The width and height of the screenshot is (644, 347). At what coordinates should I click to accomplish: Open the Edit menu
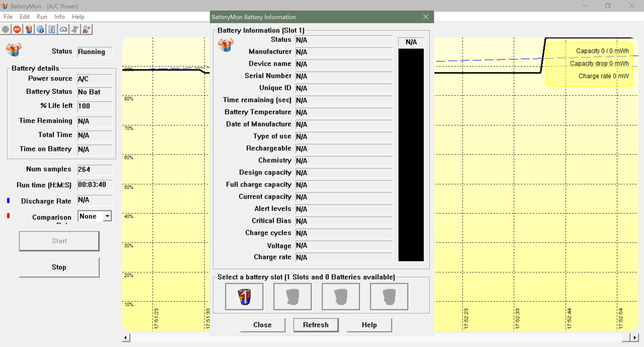(24, 16)
